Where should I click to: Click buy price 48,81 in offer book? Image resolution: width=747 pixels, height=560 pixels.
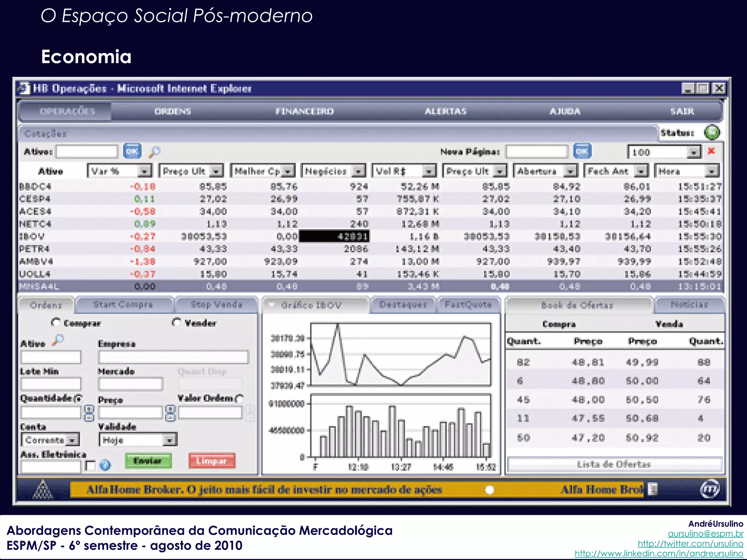tap(588, 362)
